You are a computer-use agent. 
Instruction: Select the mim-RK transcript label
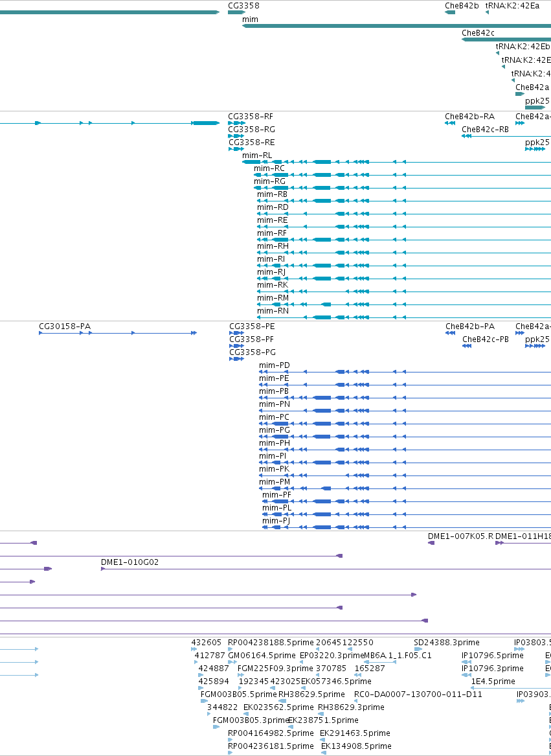[273, 285]
